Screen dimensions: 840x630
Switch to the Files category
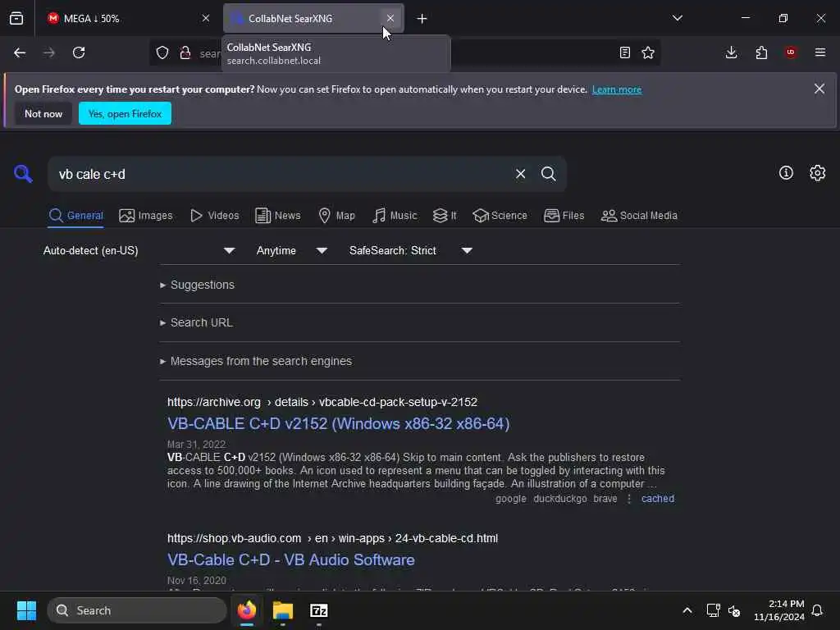tap(564, 216)
